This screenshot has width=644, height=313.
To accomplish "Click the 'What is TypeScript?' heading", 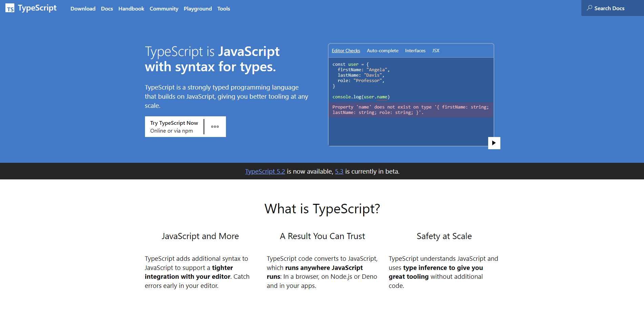I will [322, 209].
